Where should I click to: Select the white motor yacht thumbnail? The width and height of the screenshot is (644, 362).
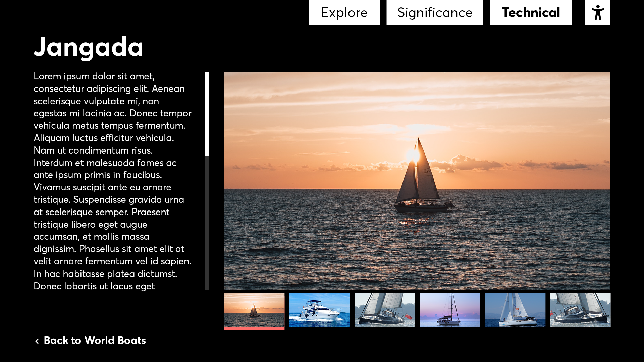[319, 310]
